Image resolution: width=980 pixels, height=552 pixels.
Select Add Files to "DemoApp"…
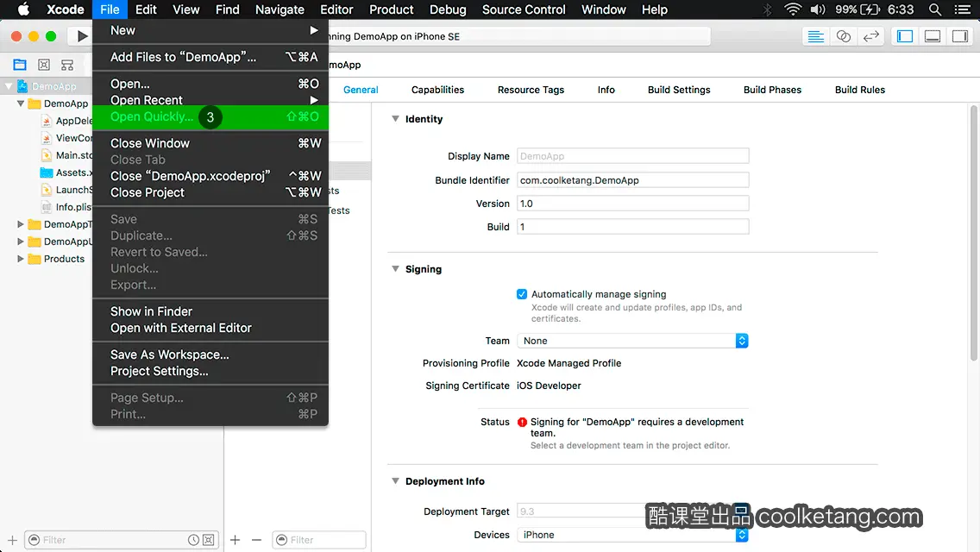tap(210, 57)
